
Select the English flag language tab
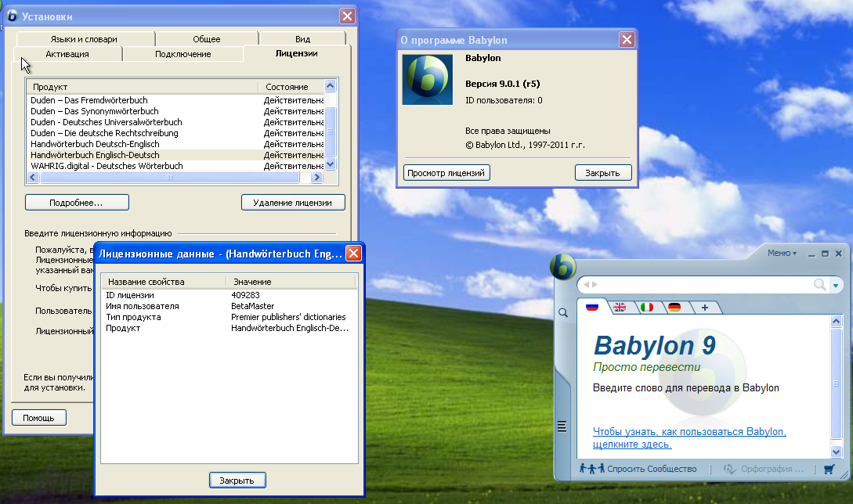(620, 308)
